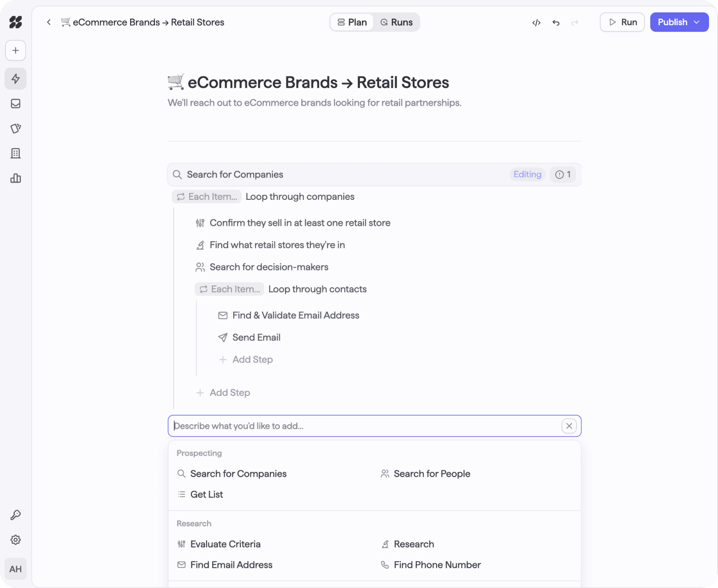Click Loop through companies label
The image size is (718, 588).
pos(300,197)
